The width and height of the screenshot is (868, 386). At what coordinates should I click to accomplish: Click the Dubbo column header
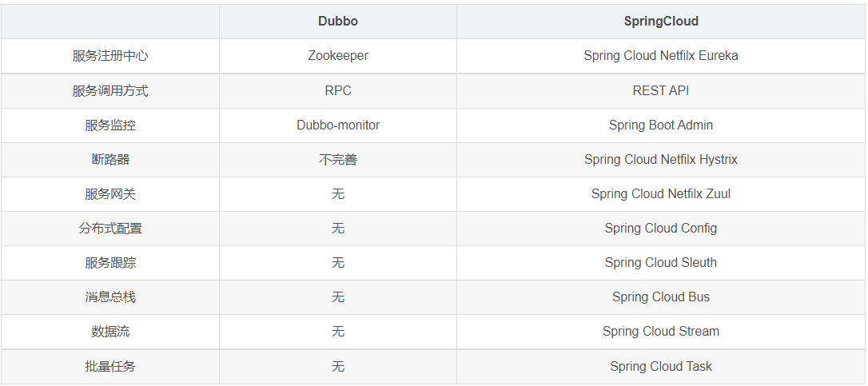pos(337,21)
